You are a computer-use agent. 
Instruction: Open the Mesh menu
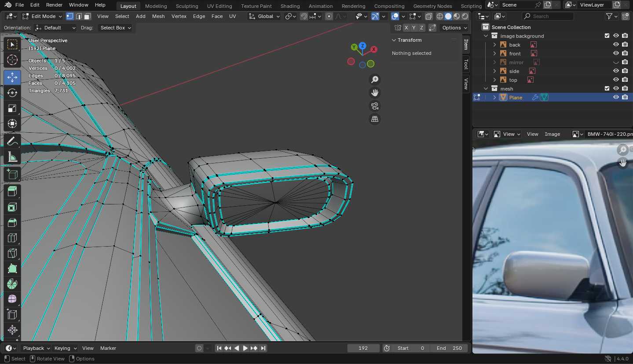pos(158,16)
